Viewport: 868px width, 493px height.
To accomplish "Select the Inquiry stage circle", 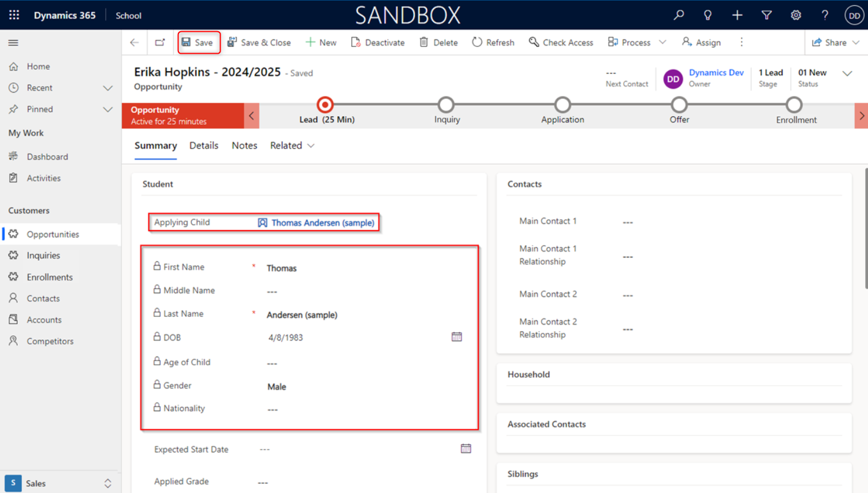I will tap(446, 105).
